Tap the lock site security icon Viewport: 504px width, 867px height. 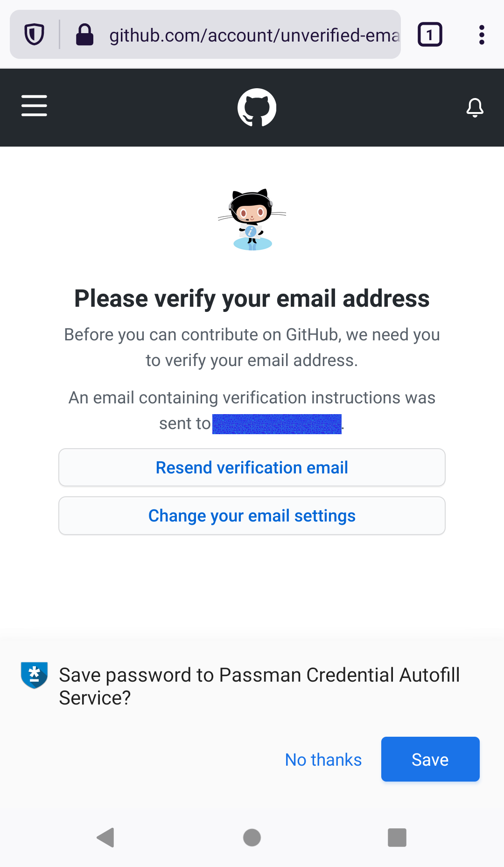[84, 35]
